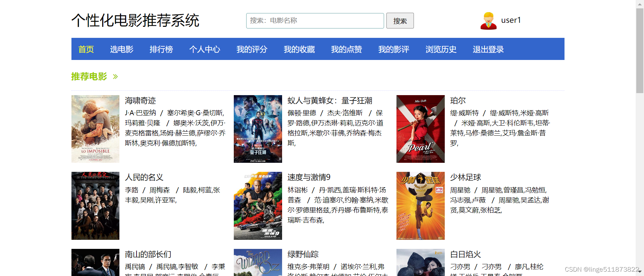Open the 白日焰火 poster thumbnail
This screenshot has width=644, height=276.
pos(421,262)
